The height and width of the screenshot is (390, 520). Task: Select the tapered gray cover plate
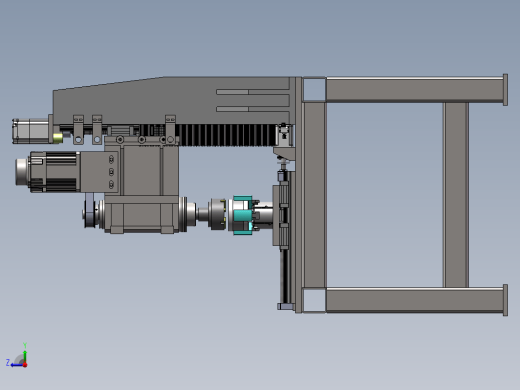pyautogui.click(x=173, y=100)
